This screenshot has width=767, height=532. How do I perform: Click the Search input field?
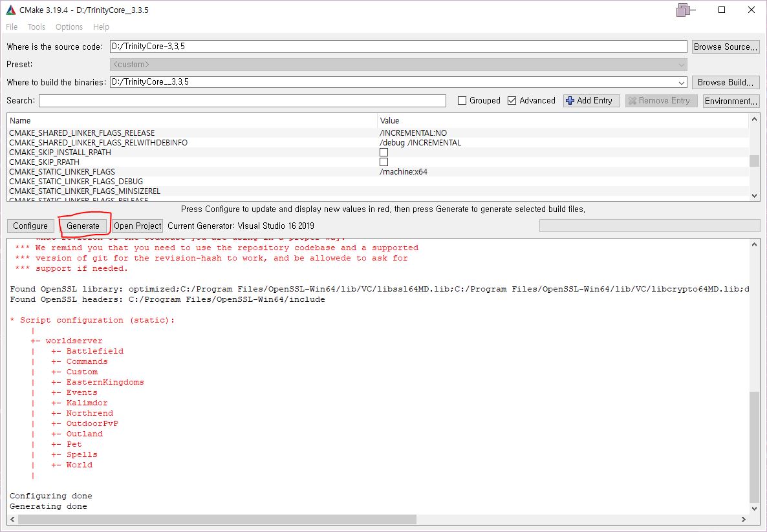click(x=243, y=101)
